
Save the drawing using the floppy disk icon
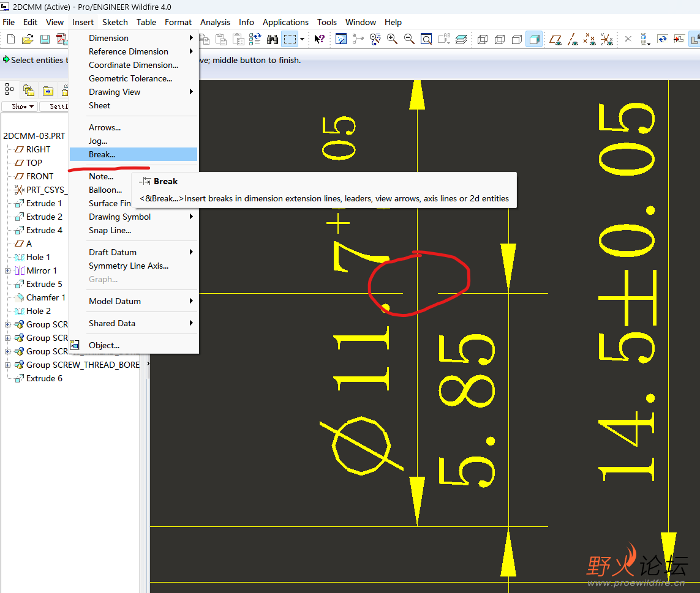point(45,39)
